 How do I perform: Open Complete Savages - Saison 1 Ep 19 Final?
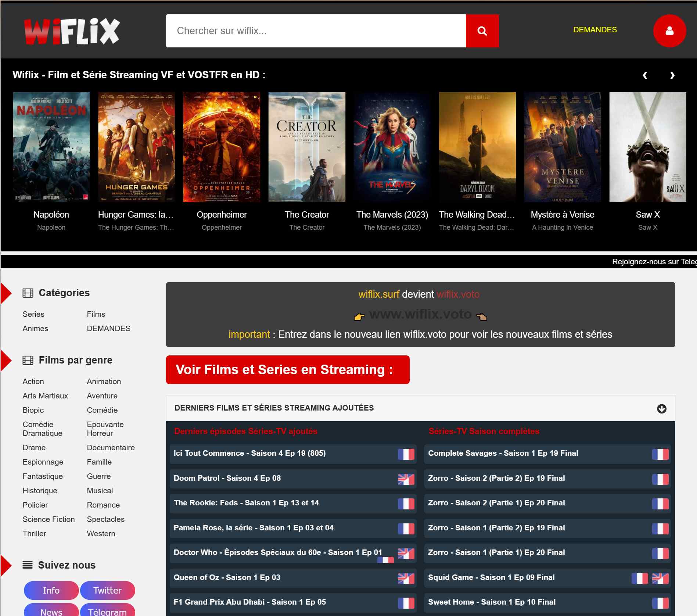503,453
